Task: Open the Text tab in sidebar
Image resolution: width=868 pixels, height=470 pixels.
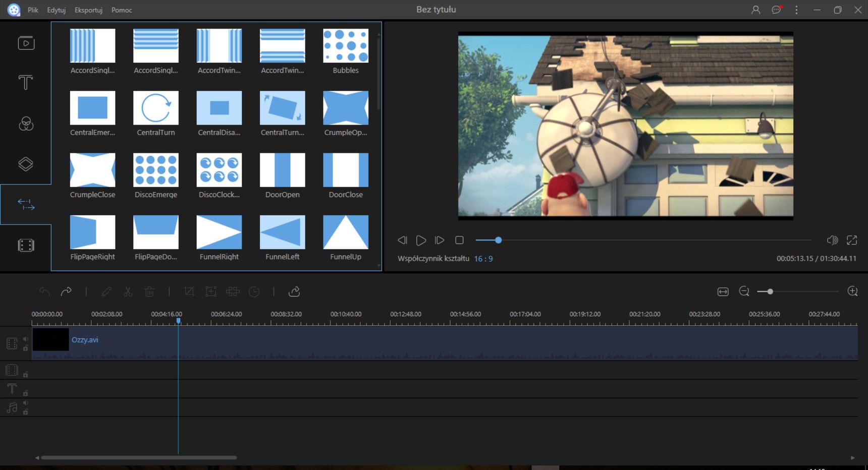Action: [26, 83]
